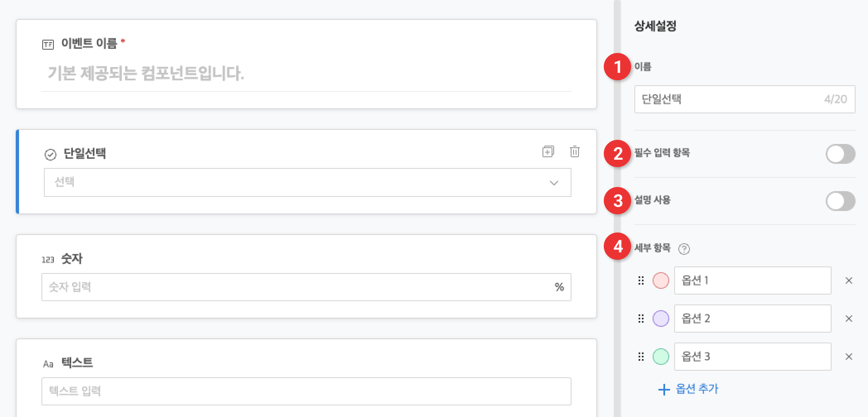The height and width of the screenshot is (417, 868).
Task: Duplicate the 단일선택 component
Action: click(x=548, y=151)
